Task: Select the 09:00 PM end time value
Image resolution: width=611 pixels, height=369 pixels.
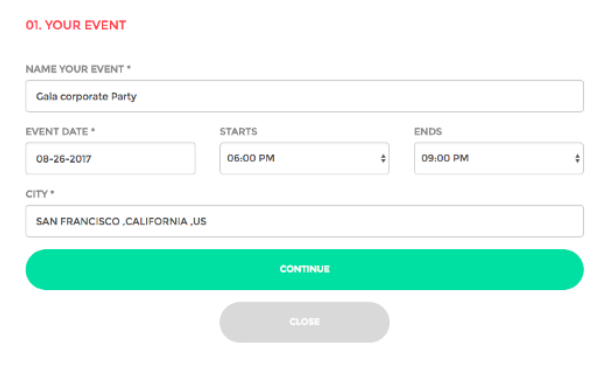Action: pyautogui.click(x=445, y=158)
